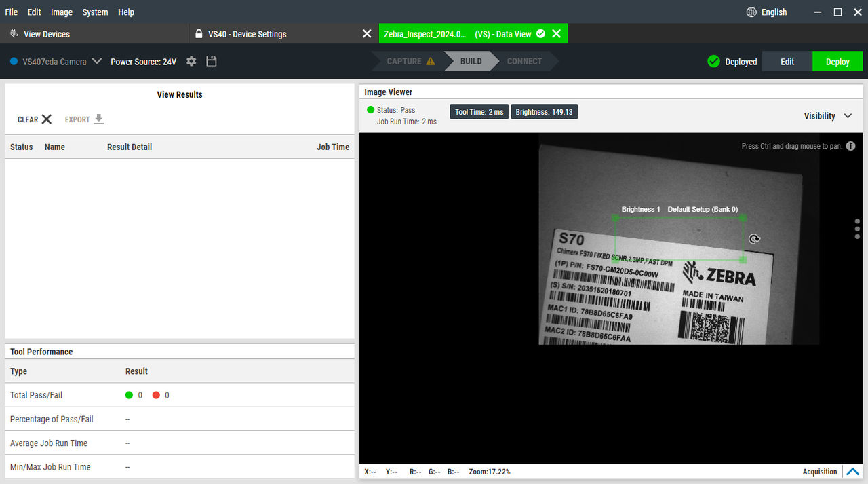Click the pan hint info icon

[850, 146]
